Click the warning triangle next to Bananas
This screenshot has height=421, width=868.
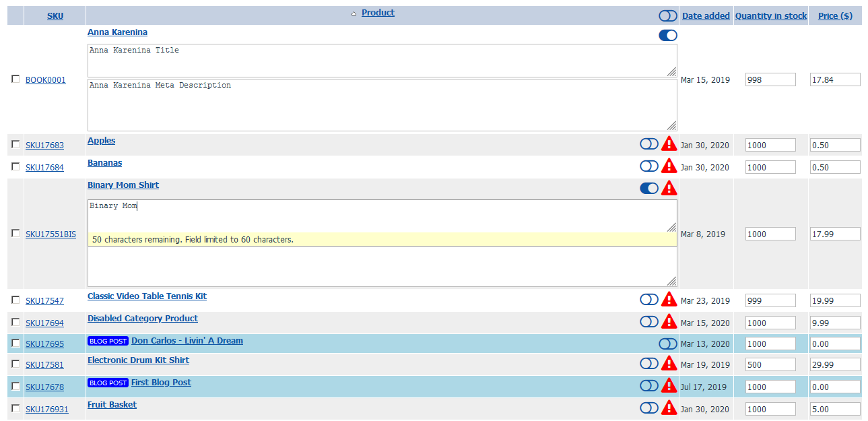pyautogui.click(x=669, y=166)
